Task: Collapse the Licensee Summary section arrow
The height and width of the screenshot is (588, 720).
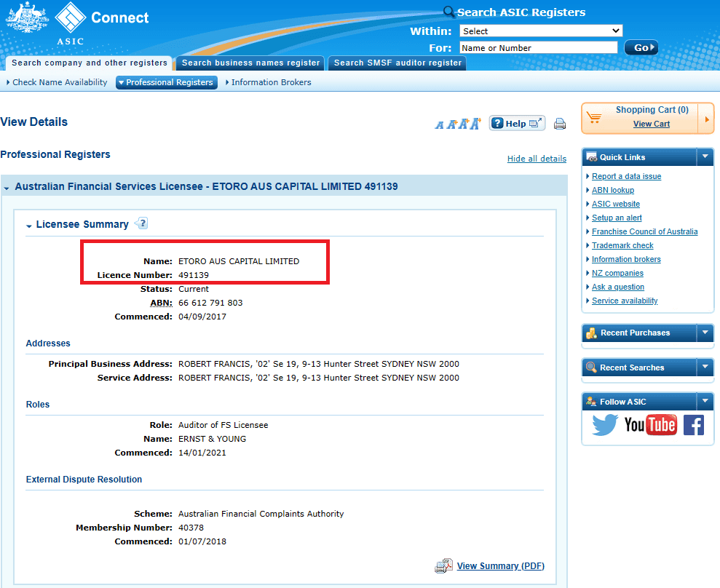Action: pyautogui.click(x=29, y=226)
